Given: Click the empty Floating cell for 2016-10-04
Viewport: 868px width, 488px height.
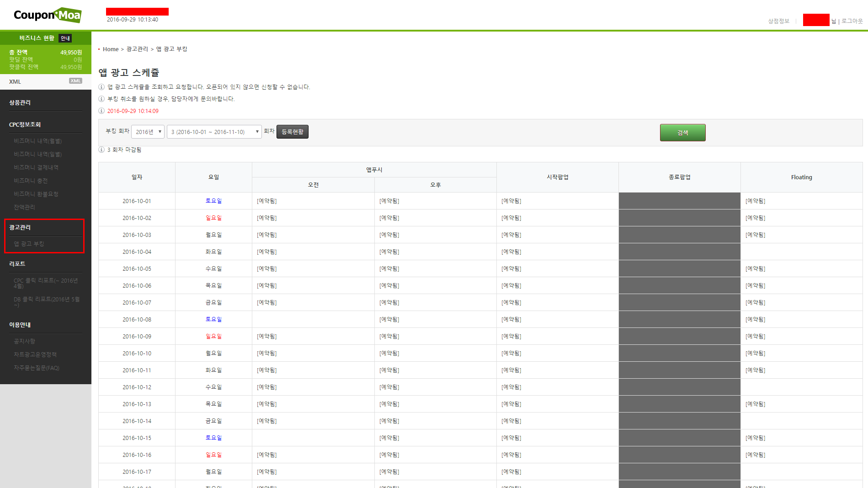Looking at the screenshot, I should (x=801, y=252).
